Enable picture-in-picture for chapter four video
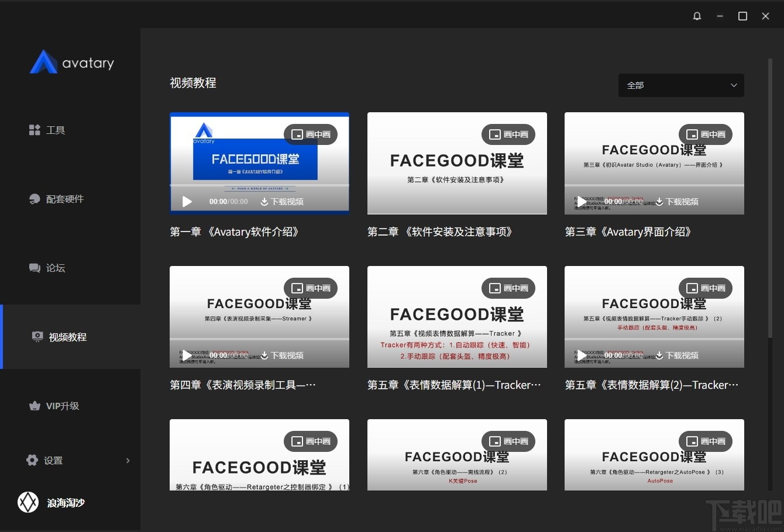The width and height of the screenshot is (784, 532). coord(311,288)
